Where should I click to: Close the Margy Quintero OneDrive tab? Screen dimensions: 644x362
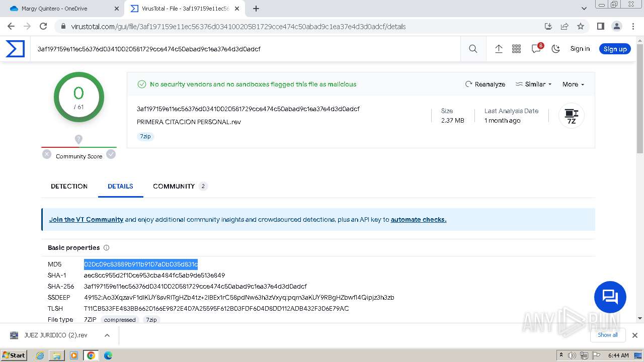[x=117, y=9]
